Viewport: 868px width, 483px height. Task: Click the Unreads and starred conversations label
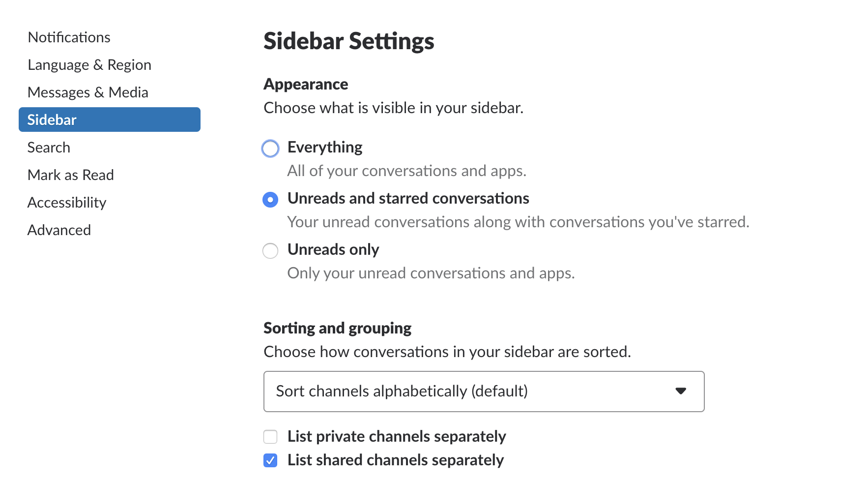[x=408, y=199]
